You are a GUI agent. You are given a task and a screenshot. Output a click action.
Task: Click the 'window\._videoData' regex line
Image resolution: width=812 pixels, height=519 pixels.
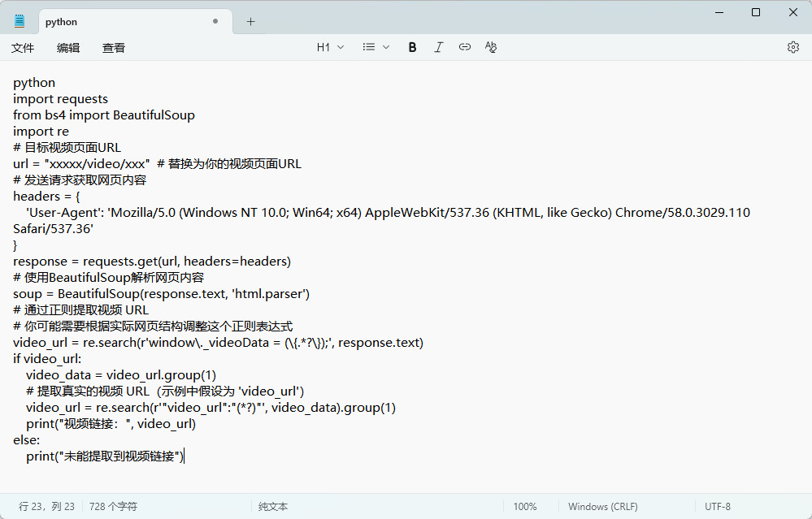pyautogui.click(x=218, y=343)
